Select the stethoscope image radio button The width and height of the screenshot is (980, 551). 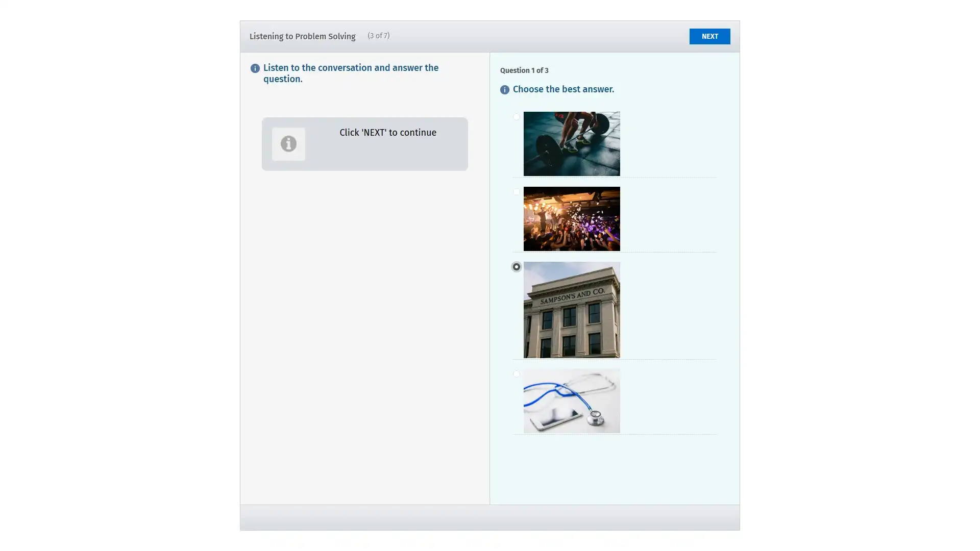[x=516, y=374]
